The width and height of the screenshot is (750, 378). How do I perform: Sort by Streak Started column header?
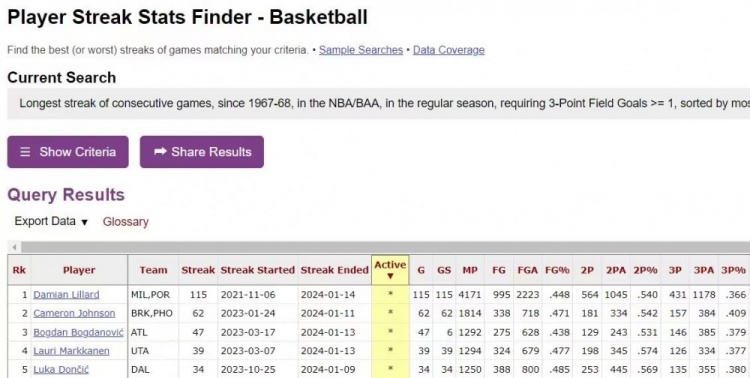pos(257,270)
